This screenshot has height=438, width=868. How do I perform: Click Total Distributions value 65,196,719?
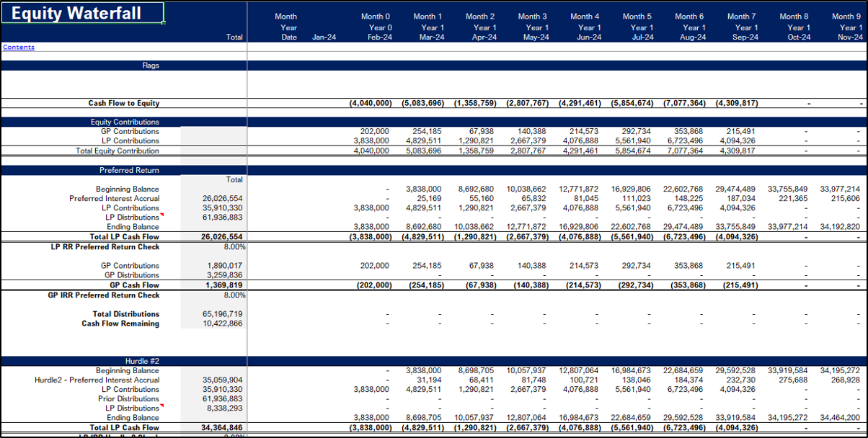pos(222,314)
